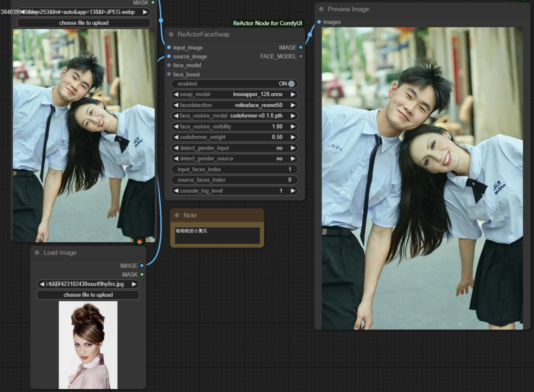Click the Note node's collapse dot
534x392 pixels.
177,215
